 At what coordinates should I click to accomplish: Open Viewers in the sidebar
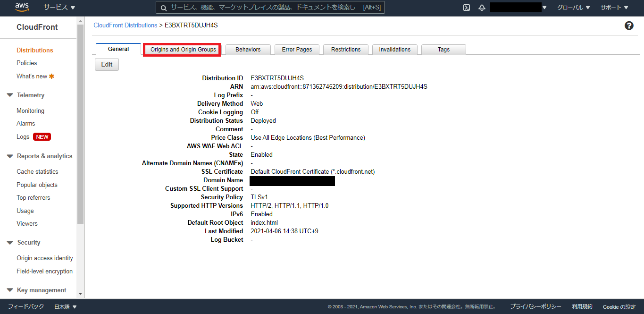click(x=27, y=223)
